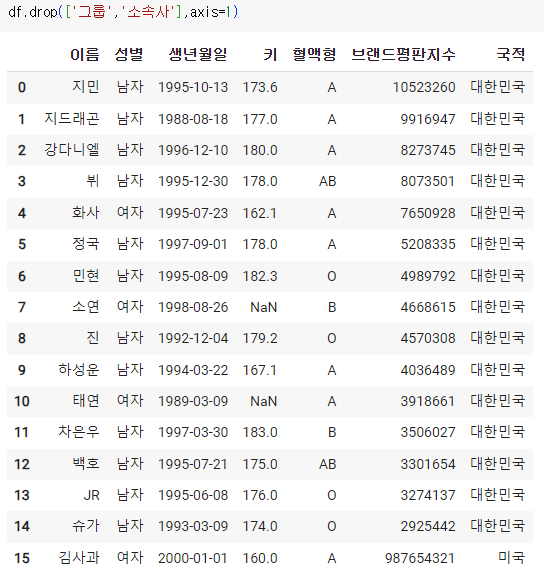Viewport: 544px width, 580px height.
Task: Click blood type AB in 뷔's row
Action: (x=328, y=181)
